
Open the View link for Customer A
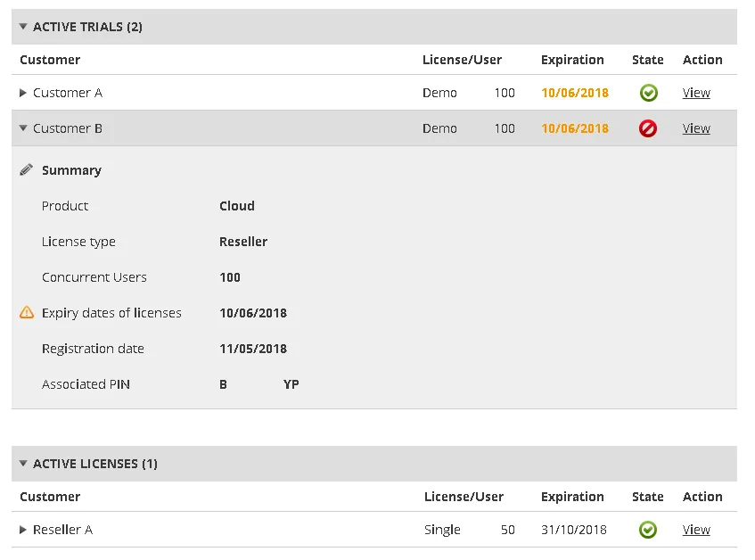coord(696,93)
